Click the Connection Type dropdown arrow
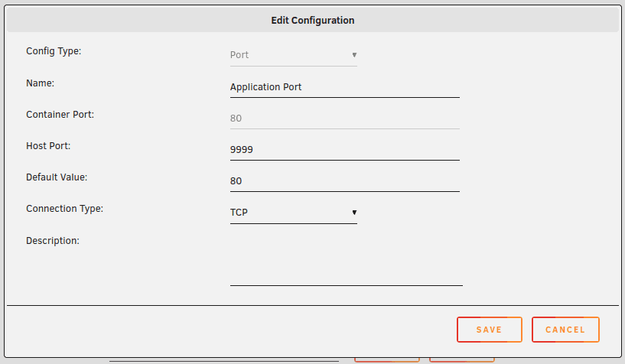 (x=354, y=213)
